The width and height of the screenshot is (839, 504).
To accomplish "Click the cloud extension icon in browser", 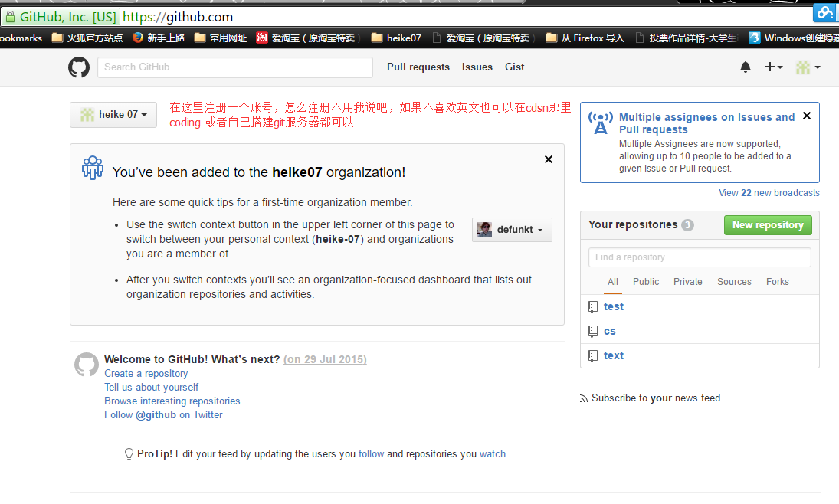I will click(824, 13).
